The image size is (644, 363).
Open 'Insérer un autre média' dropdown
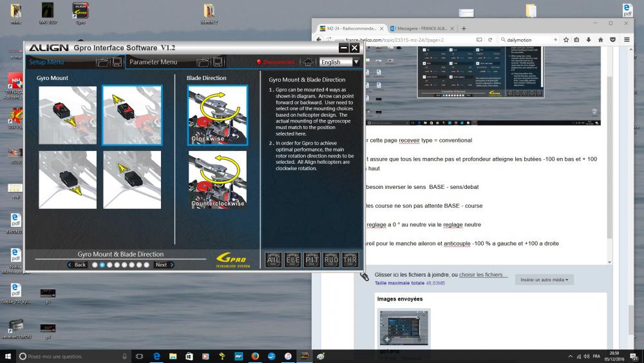click(x=544, y=280)
